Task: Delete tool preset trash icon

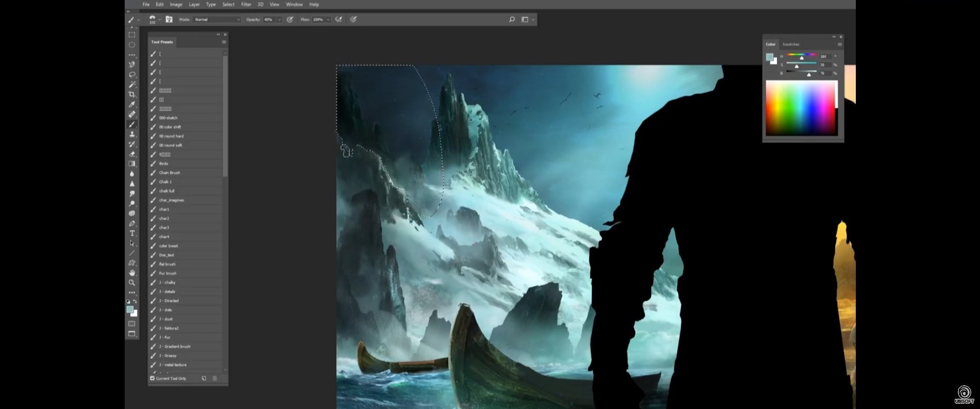Action: [215, 378]
